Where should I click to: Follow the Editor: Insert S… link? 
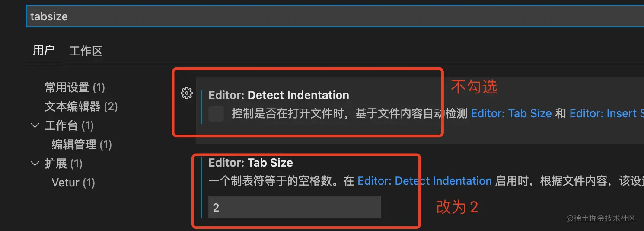click(x=607, y=114)
